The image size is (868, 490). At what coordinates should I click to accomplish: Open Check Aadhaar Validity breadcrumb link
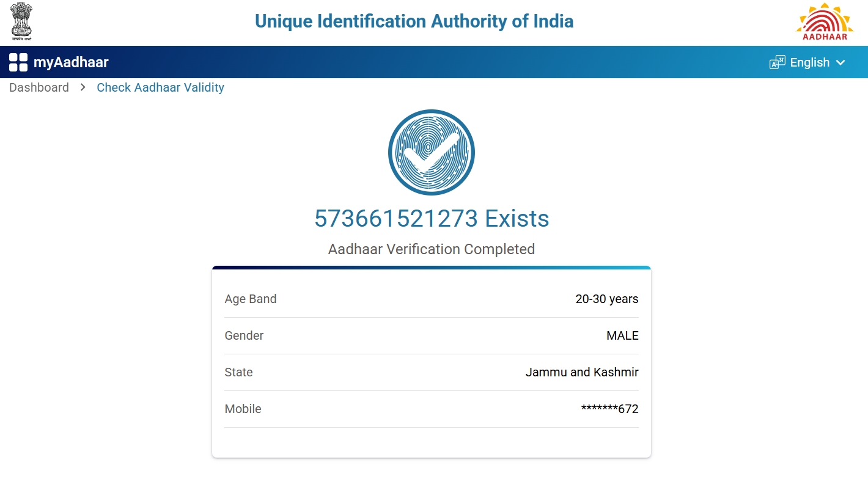(x=160, y=87)
